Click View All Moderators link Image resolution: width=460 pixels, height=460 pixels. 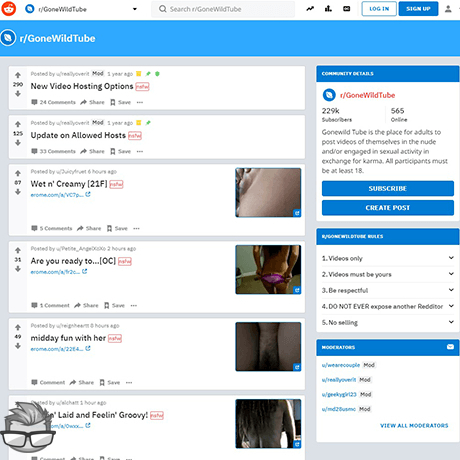[414, 426]
